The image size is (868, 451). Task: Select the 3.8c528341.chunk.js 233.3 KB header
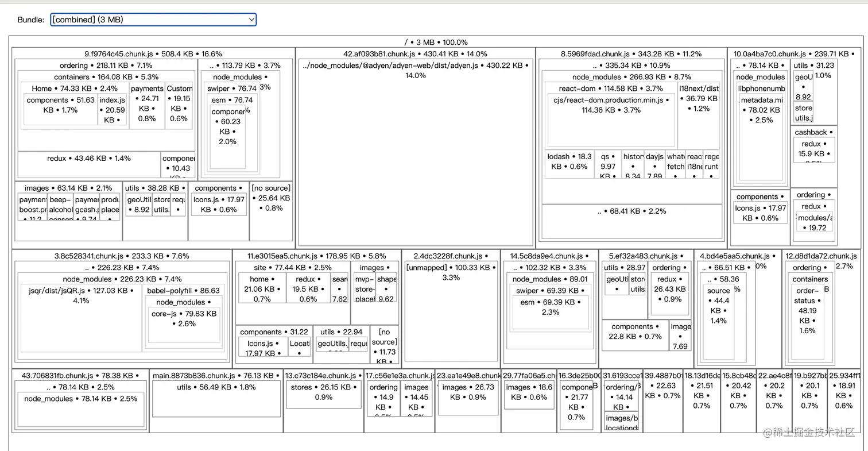[122, 256]
